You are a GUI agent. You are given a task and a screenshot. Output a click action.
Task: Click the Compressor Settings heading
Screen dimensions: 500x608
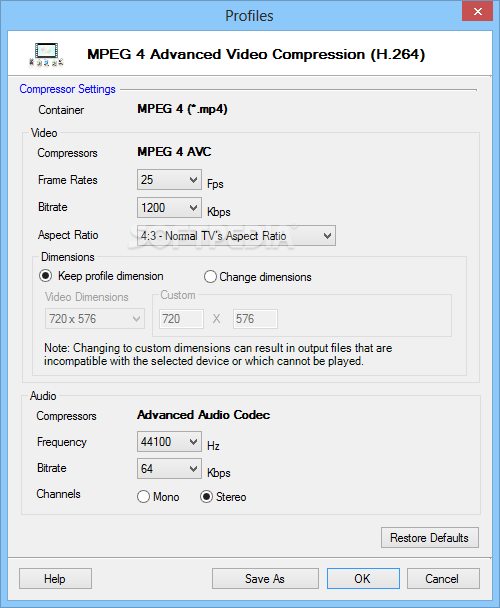67,89
